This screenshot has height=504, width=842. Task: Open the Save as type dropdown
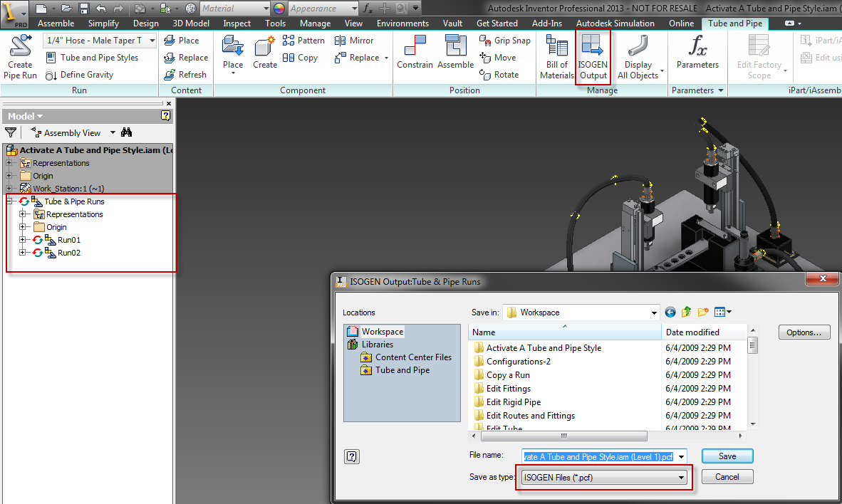[x=681, y=477]
